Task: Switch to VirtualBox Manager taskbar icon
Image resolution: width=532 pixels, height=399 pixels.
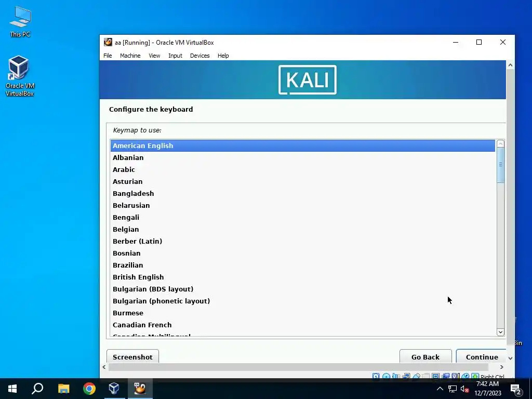Action: coord(114,389)
